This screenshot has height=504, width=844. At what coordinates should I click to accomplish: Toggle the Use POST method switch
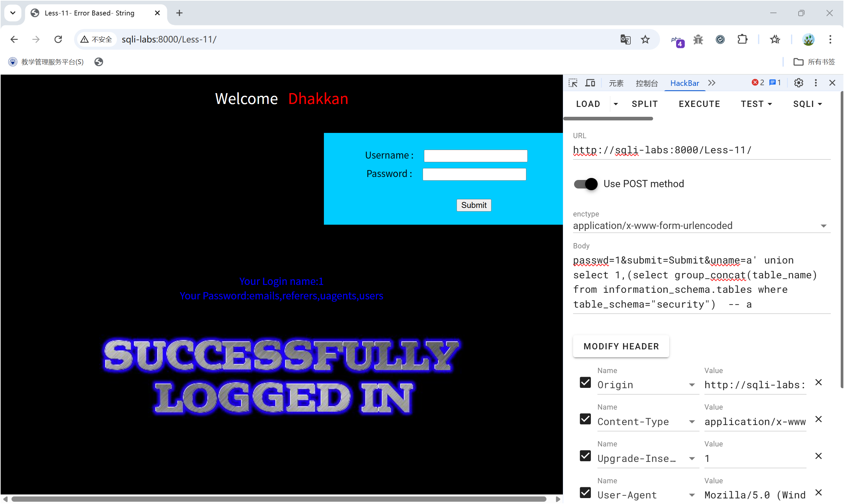pyautogui.click(x=585, y=184)
